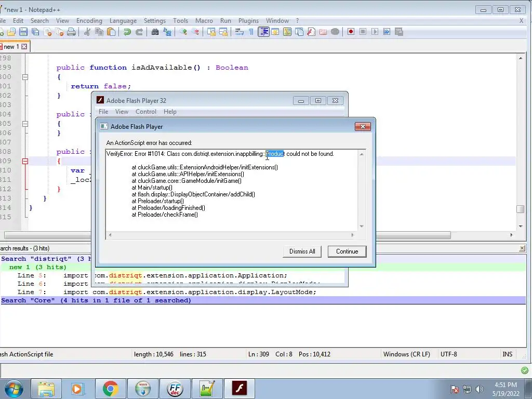Open the Function List toolbar icon
The width and height of the screenshot is (532, 399).
click(x=311, y=32)
